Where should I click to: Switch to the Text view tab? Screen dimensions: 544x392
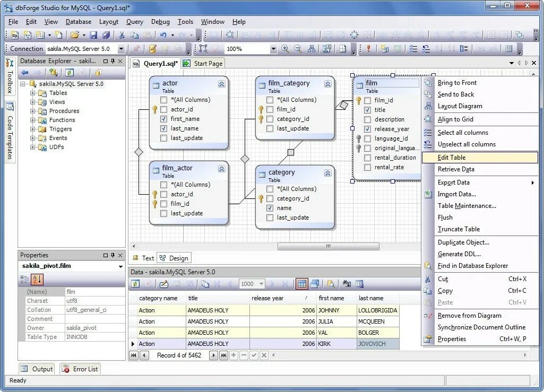click(144, 258)
